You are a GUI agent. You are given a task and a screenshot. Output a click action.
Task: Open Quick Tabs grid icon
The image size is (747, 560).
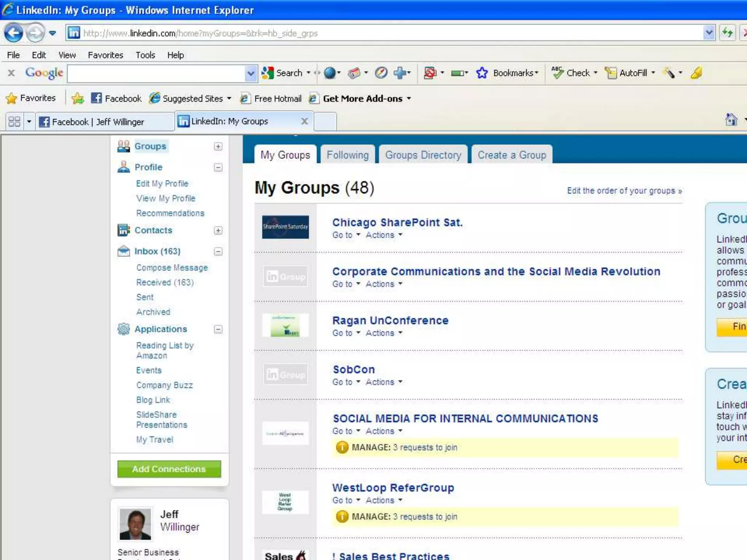click(x=14, y=121)
